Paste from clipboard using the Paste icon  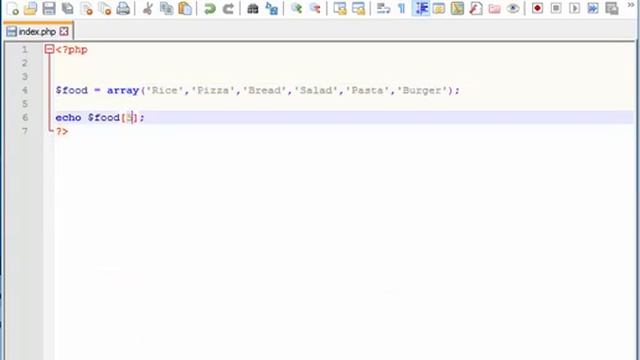[185, 8]
